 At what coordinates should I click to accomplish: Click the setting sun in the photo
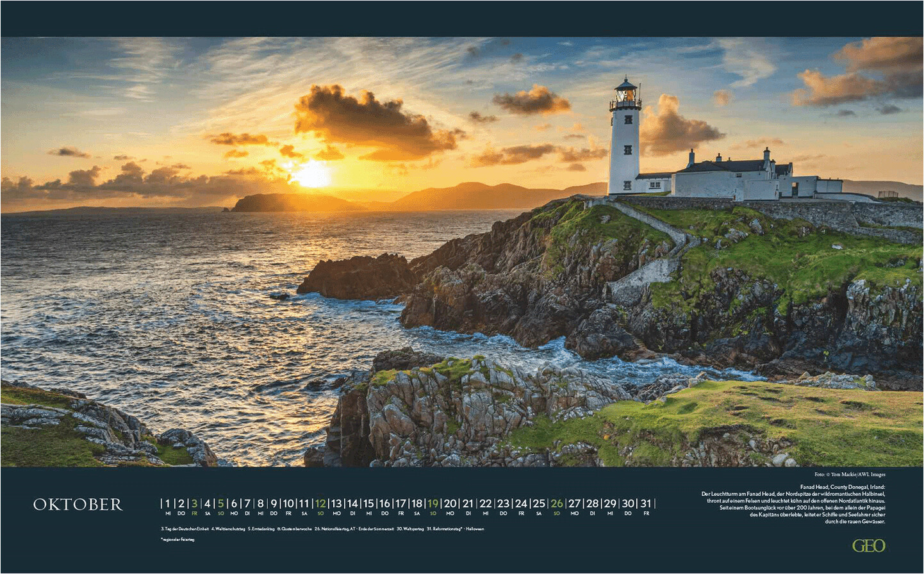click(312, 174)
